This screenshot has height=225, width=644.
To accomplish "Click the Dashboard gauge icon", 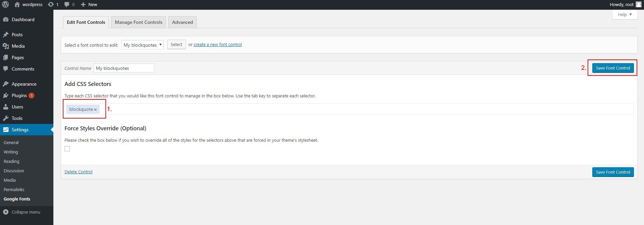I will click(x=6, y=19).
